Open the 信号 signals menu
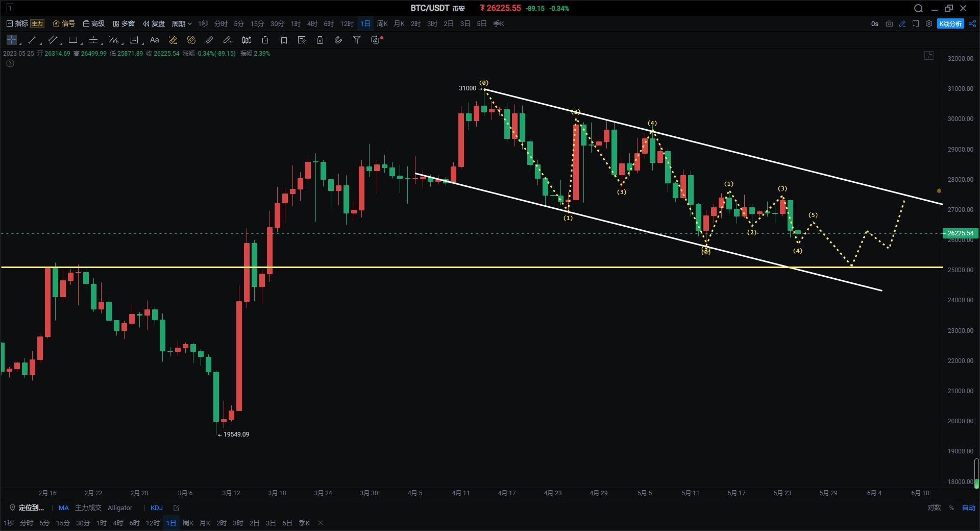The image size is (980, 531). [x=64, y=24]
